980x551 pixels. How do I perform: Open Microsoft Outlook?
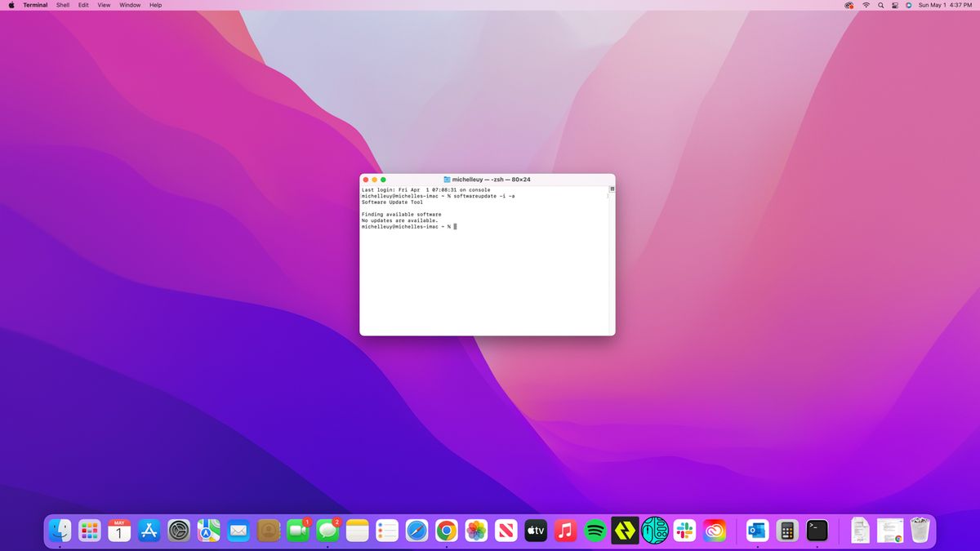coord(755,531)
